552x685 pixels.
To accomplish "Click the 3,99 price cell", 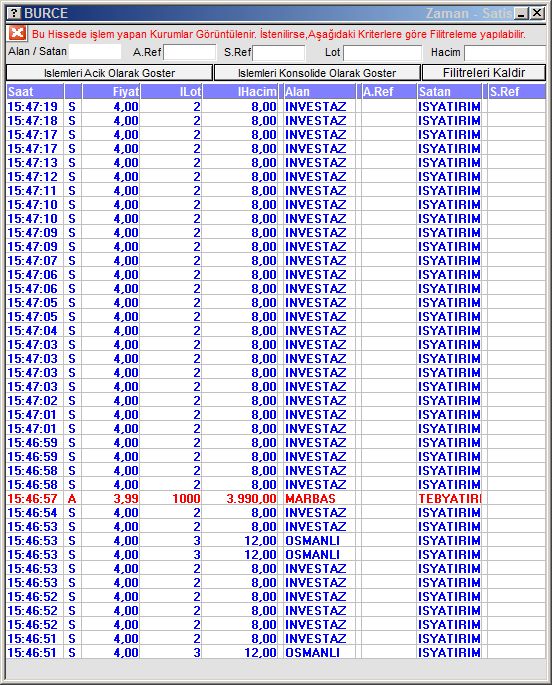I will (126, 498).
